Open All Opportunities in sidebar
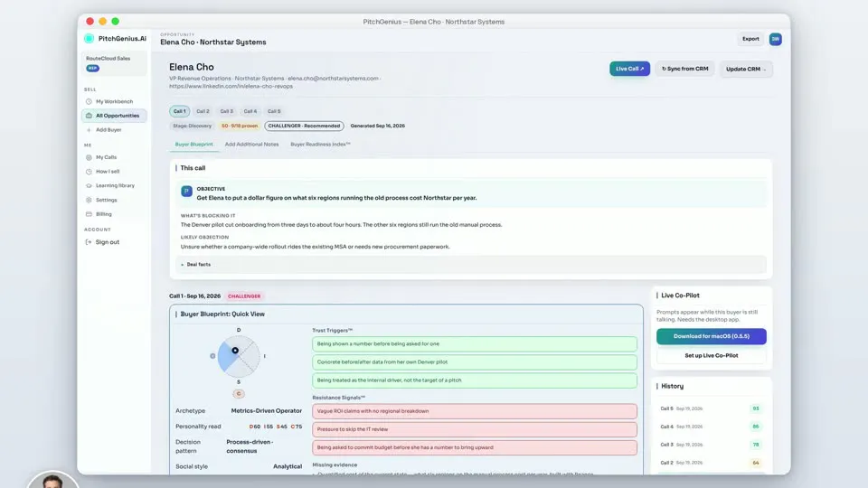 tap(114, 116)
